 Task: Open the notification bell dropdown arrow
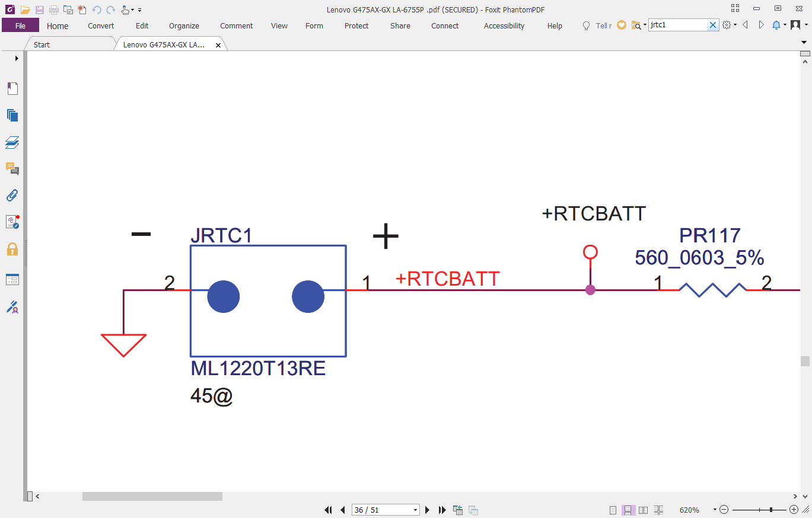(x=785, y=25)
